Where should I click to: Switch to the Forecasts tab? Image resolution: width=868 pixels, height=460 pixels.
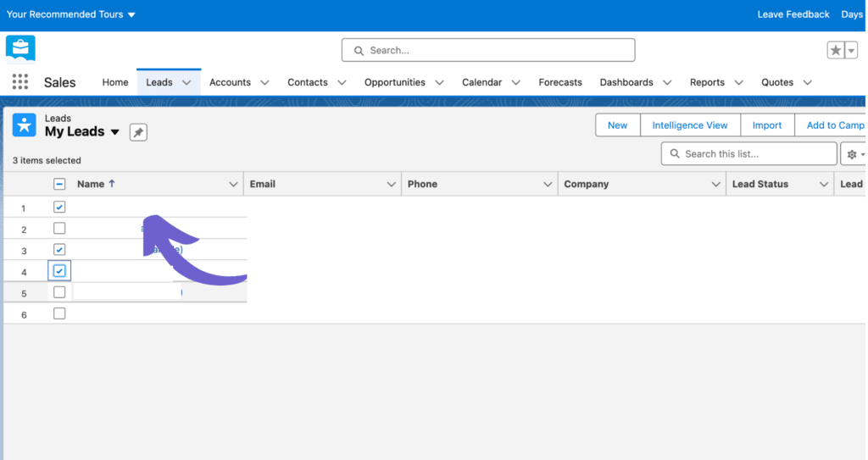pyautogui.click(x=560, y=82)
